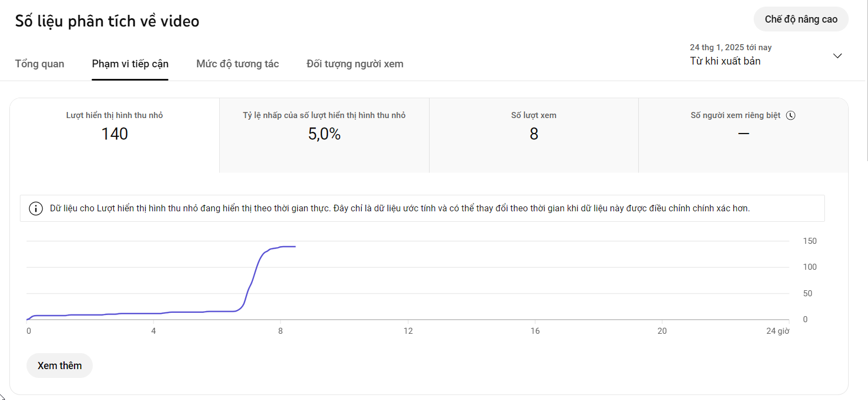Go to the Đối tượng người xem tab
The image size is (868, 400).
pos(354,64)
